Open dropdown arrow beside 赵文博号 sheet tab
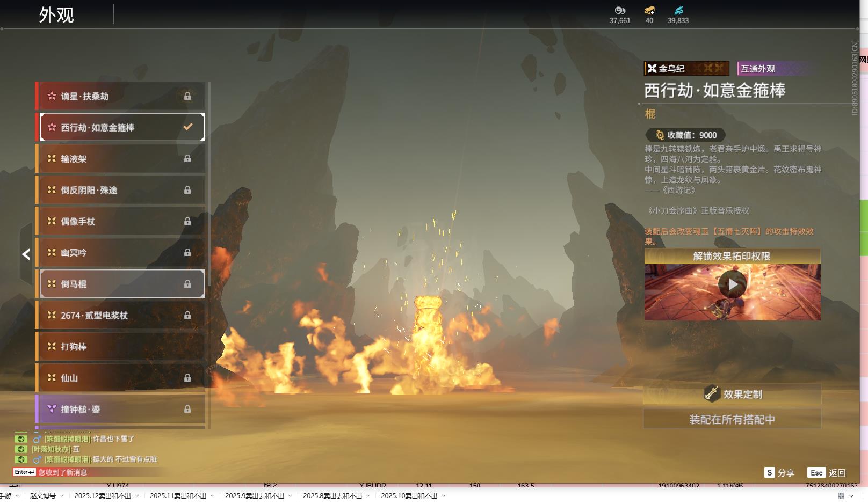 tap(62, 496)
